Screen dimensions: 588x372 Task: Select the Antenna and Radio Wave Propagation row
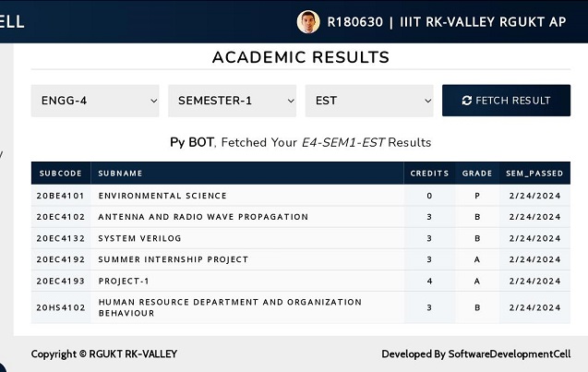pyautogui.click(x=301, y=217)
